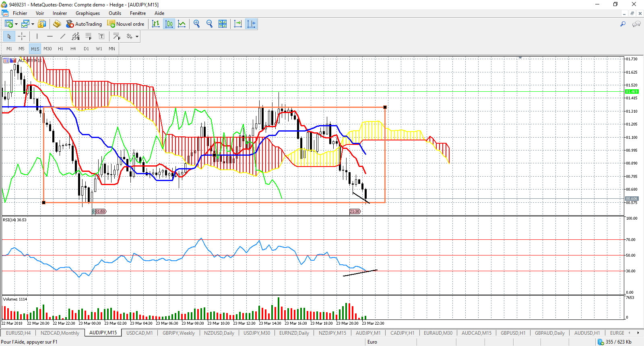The height and width of the screenshot is (346, 644).
Task: Open the Graphiques menu
Action: [88, 13]
